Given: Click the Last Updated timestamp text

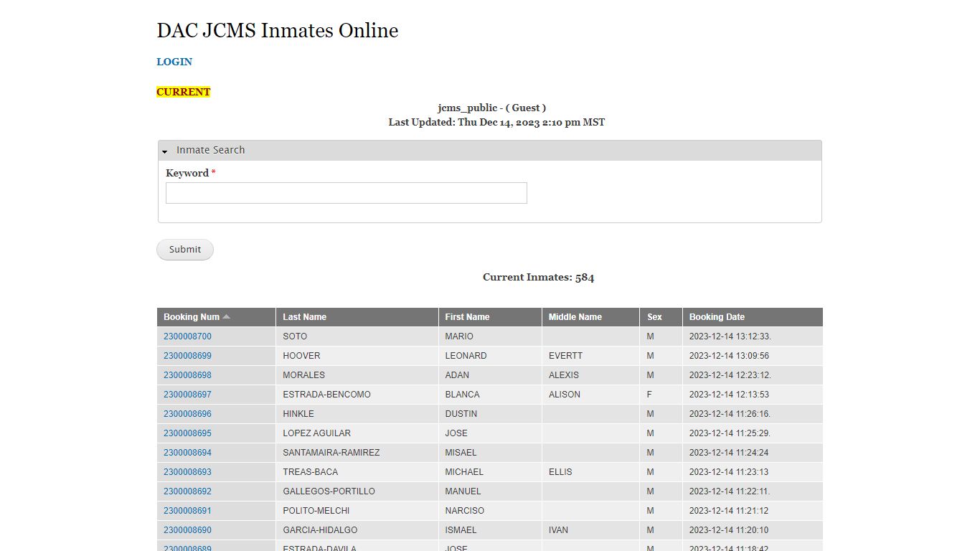Looking at the screenshot, I should click(496, 123).
